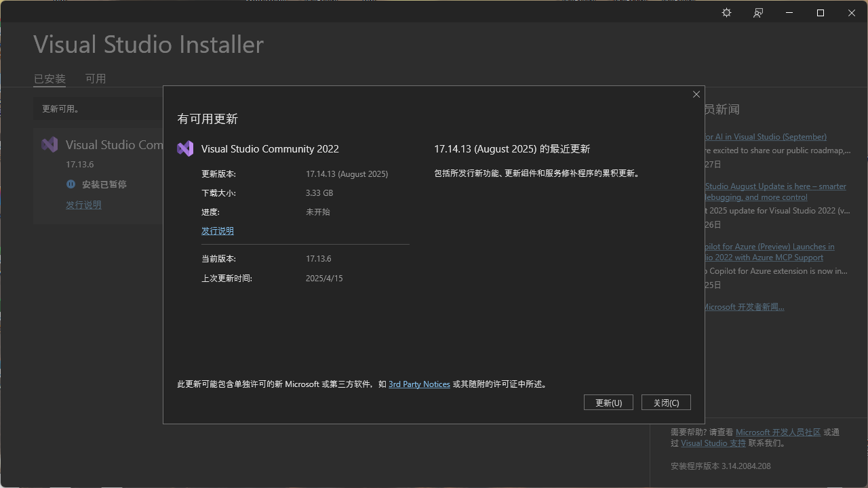Click the 17.14.13 的最近更新 heading
Viewport: 868px width, 488px height.
512,149
